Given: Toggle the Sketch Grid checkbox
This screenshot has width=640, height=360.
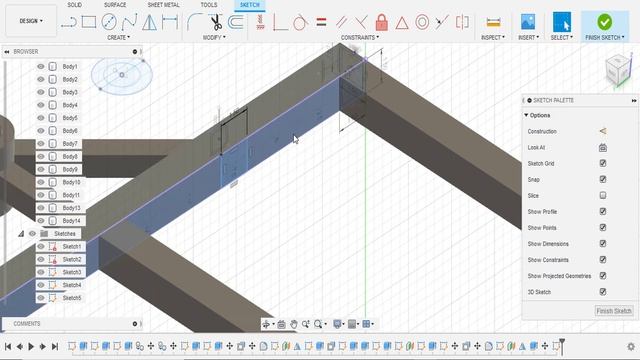Looking at the screenshot, I should (603, 163).
